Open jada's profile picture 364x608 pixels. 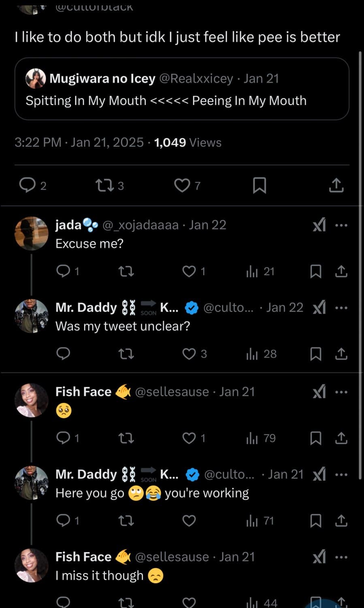(x=31, y=233)
